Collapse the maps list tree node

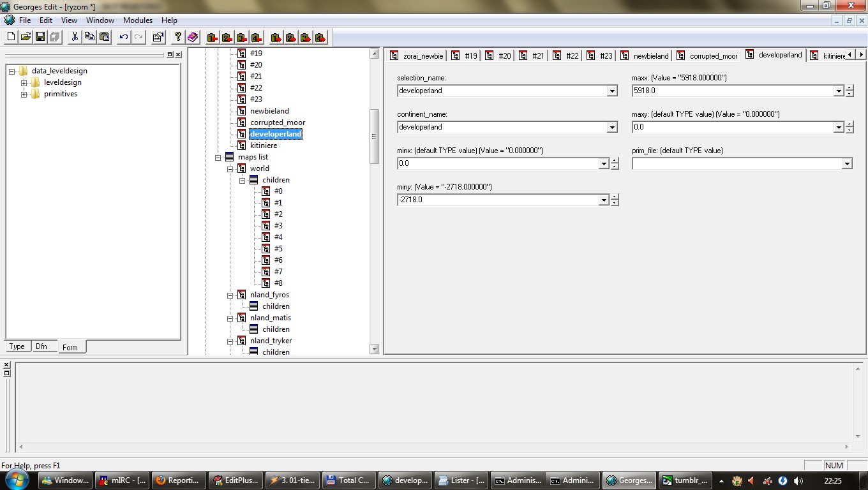pyautogui.click(x=218, y=157)
